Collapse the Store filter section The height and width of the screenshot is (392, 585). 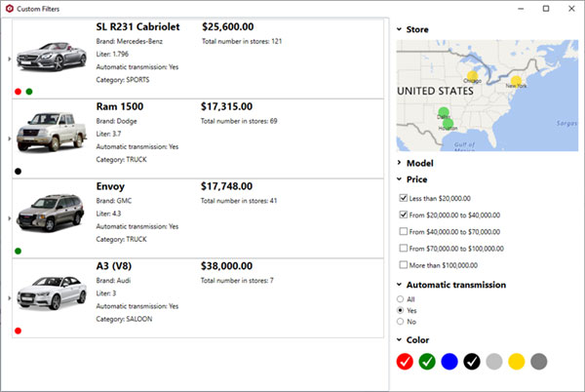tap(400, 30)
